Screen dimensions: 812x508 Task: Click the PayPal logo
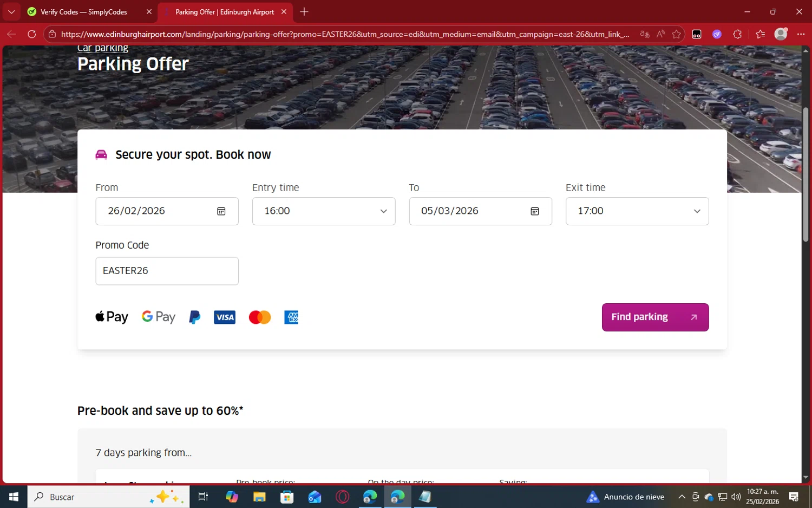tap(194, 317)
